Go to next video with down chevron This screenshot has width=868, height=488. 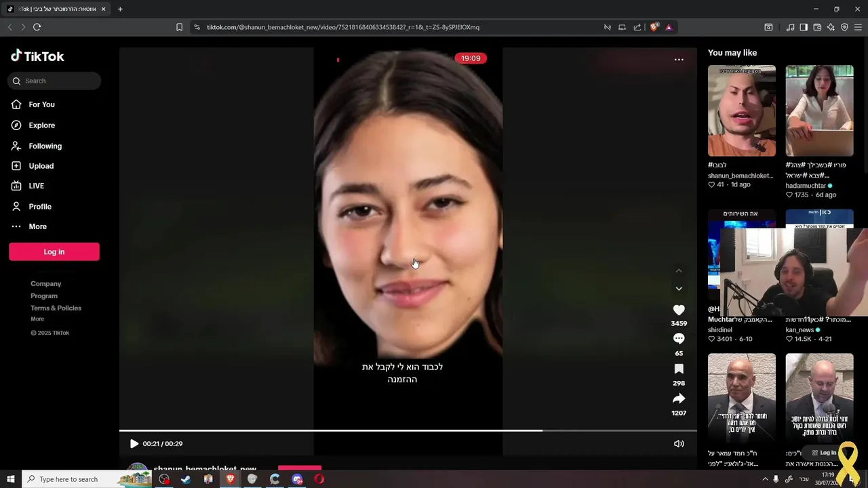(x=679, y=289)
